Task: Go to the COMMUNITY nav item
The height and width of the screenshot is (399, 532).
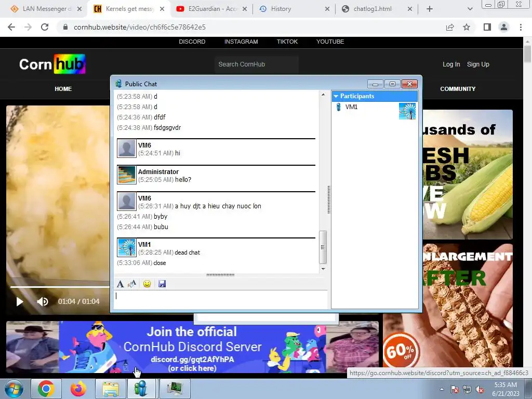Action: (x=458, y=88)
